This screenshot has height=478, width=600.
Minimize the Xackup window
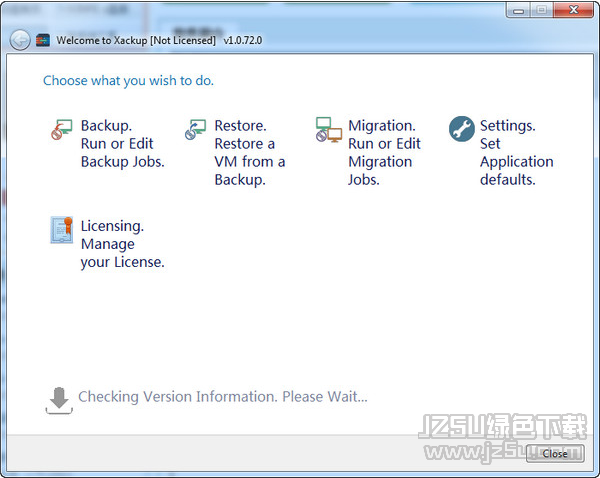(x=518, y=10)
